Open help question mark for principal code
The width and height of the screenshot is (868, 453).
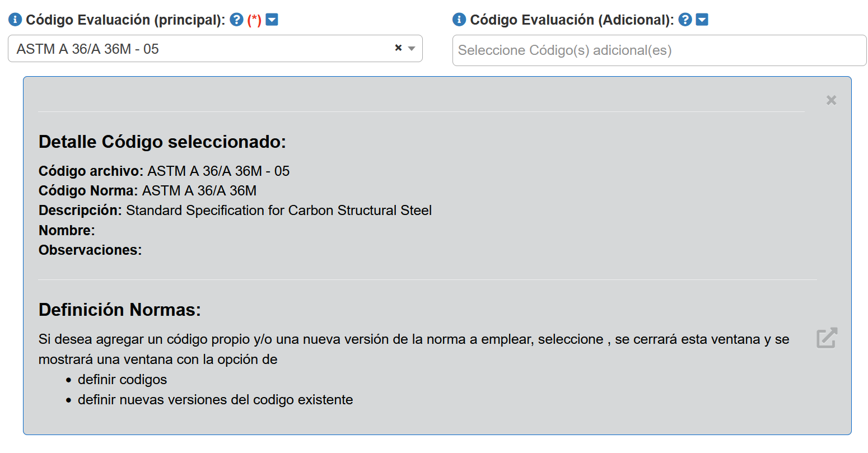click(236, 20)
